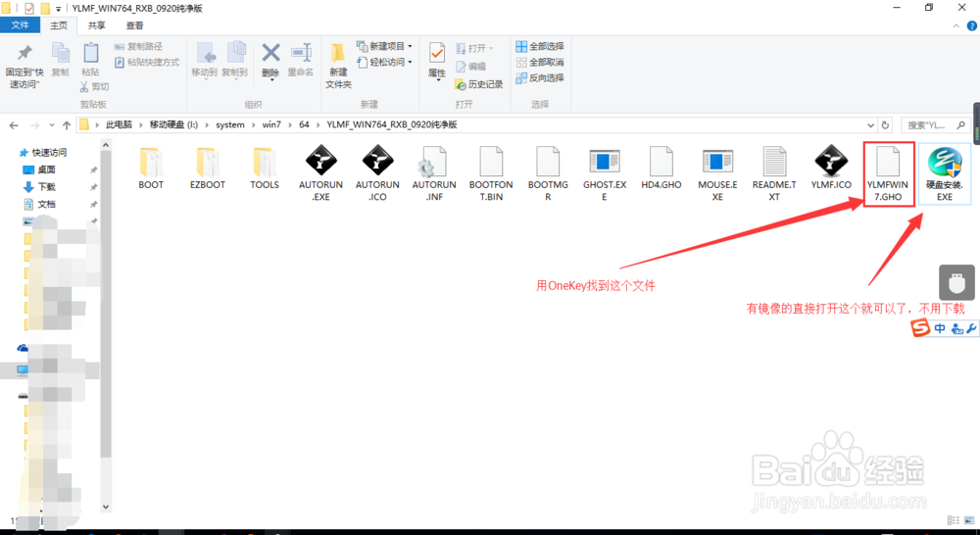Open the File (文件) tab

[x=20, y=25]
